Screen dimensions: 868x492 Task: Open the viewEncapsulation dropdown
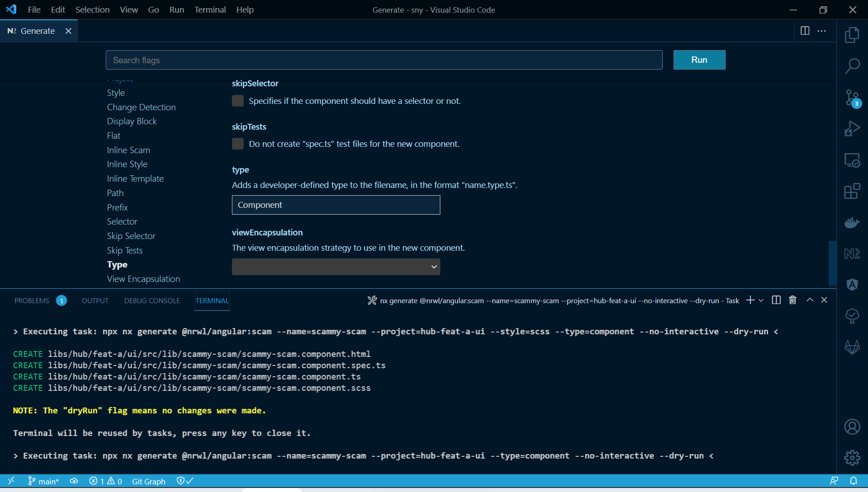(336, 267)
